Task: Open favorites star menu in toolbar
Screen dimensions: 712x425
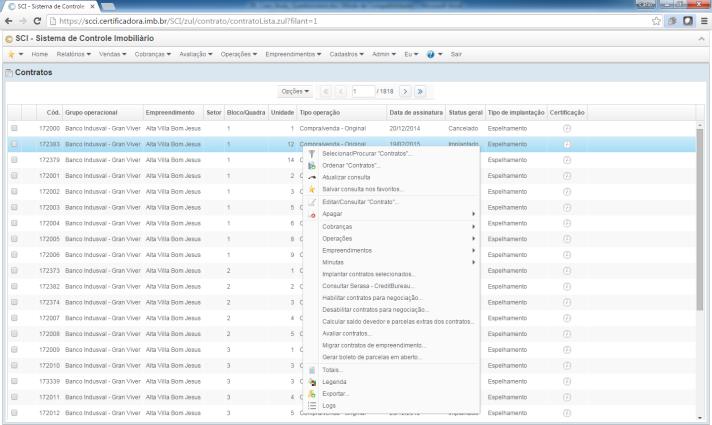Action: [15, 54]
